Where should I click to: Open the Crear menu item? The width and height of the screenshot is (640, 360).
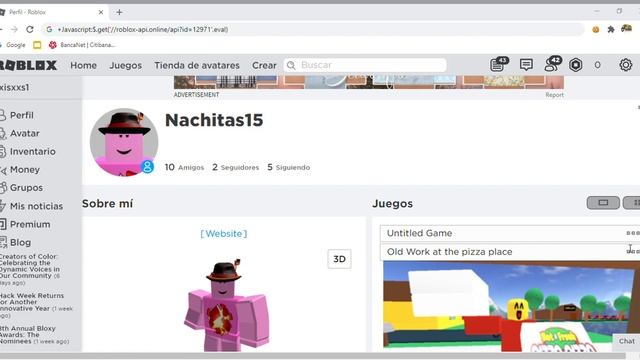click(264, 65)
